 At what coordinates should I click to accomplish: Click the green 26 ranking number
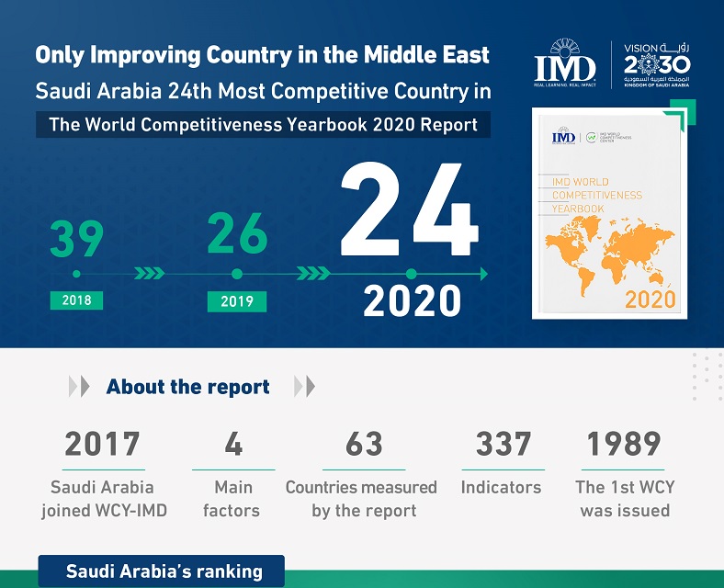[x=237, y=233]
